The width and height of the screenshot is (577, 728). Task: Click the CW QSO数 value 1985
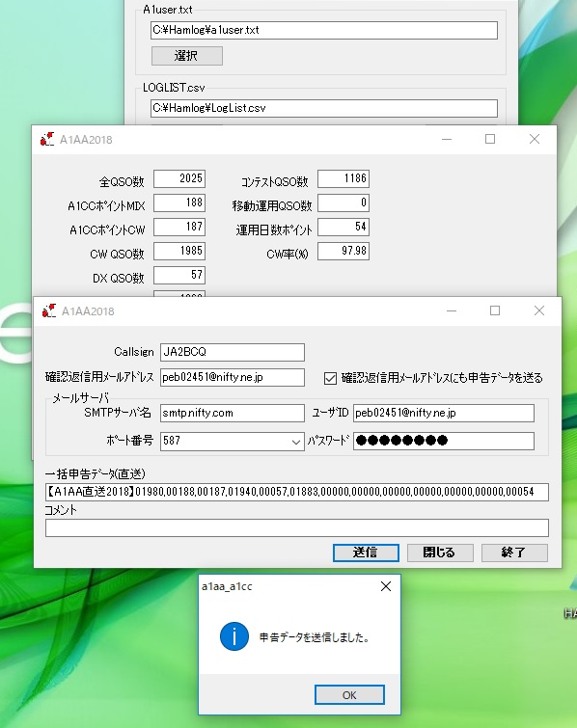point(179,251)
